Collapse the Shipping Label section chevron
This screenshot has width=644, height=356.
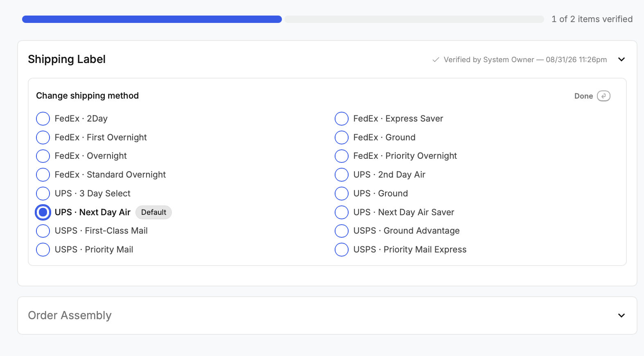pyautogui.click(x=621, y=59)
